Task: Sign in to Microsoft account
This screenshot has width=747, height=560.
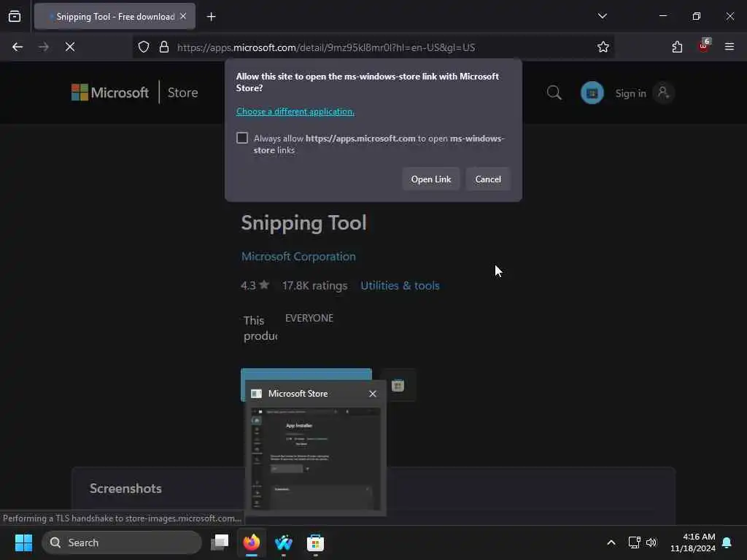Action: (x=643, y=93)
